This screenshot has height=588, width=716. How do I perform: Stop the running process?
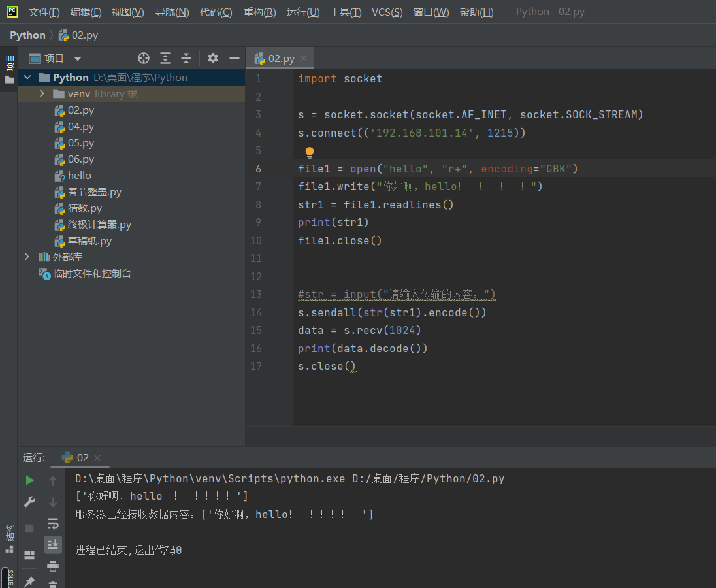point(29,528)
